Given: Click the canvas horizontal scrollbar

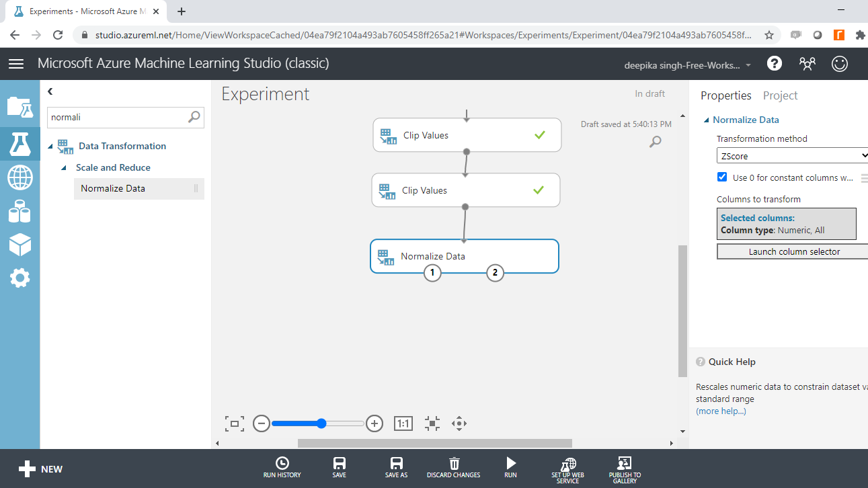Looking at the screenshot, I should tap(434, 443).
